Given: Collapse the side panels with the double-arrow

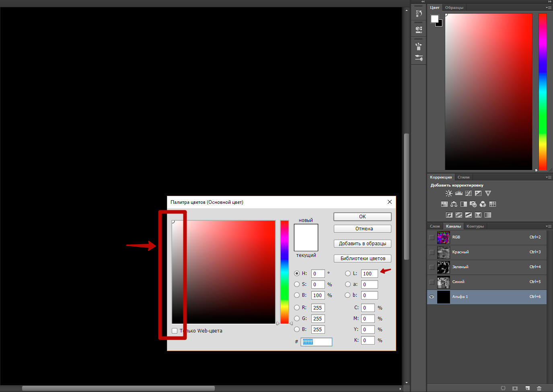Looking at the screenshot, I should click(423, 1).
